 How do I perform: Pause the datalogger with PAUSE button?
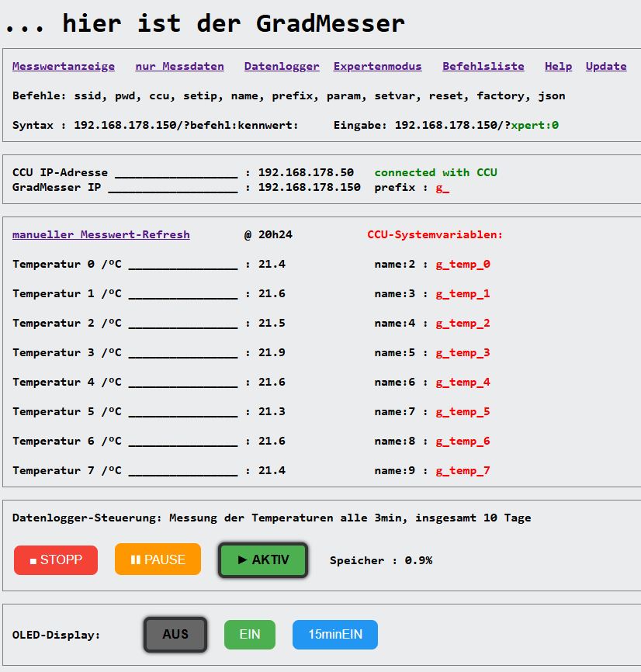158,559
